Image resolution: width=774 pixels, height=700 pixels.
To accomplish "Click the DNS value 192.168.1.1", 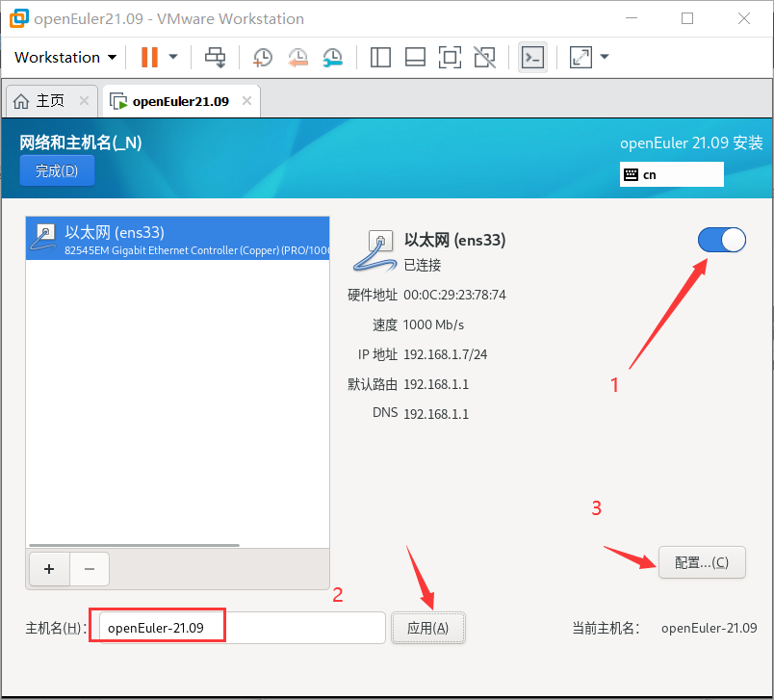I will (x=436, y=414).
